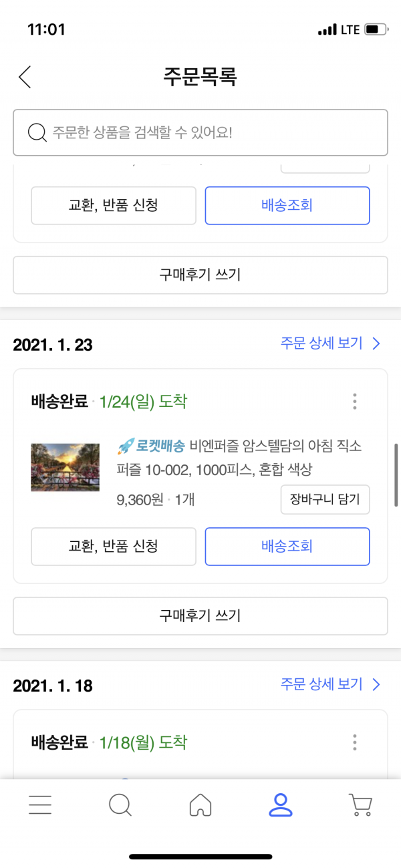Viewport: 401px width, 868px height.
Task: Expand 주문 상세 보기 for 2021. 1. 18
Action: pos(330,684)
